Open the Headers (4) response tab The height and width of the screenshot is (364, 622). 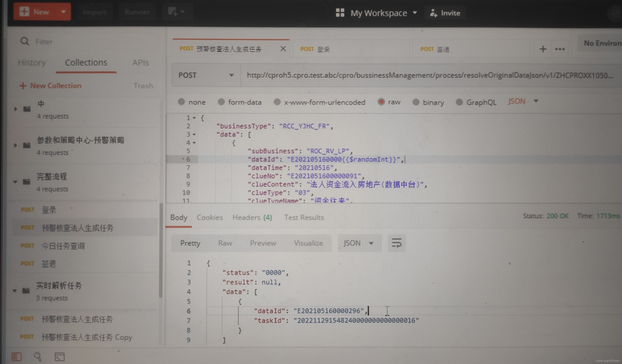pos(252,217)
